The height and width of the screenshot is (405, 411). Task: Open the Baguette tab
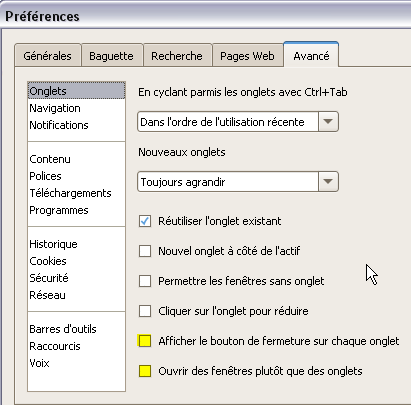tap(111, 56)
